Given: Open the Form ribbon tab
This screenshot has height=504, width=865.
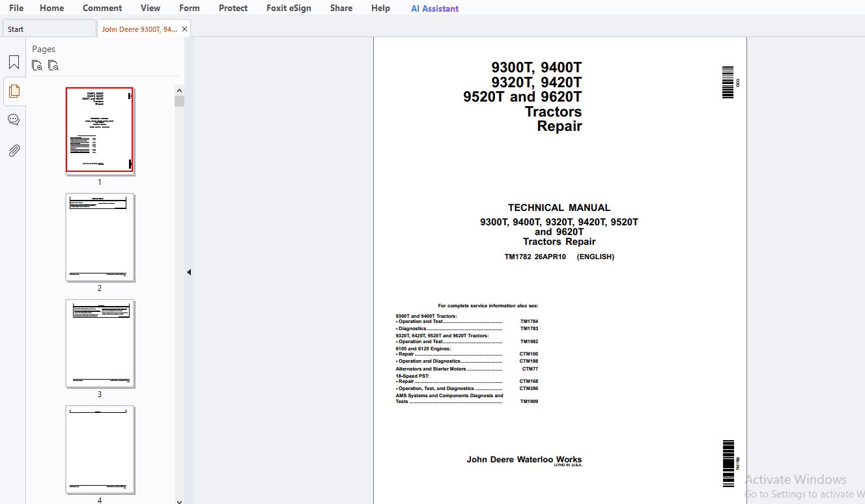Looking at the screenshot, I should point(190,8).
